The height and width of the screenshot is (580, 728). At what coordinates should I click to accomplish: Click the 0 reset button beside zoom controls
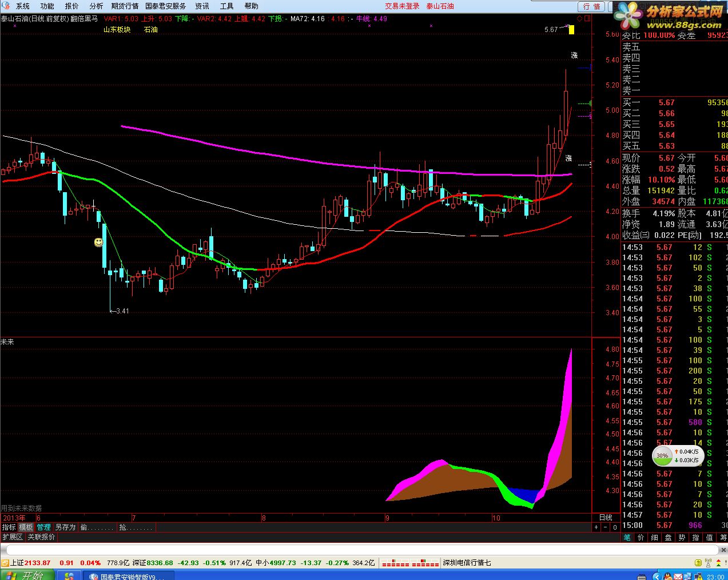(x=615, y=527)
